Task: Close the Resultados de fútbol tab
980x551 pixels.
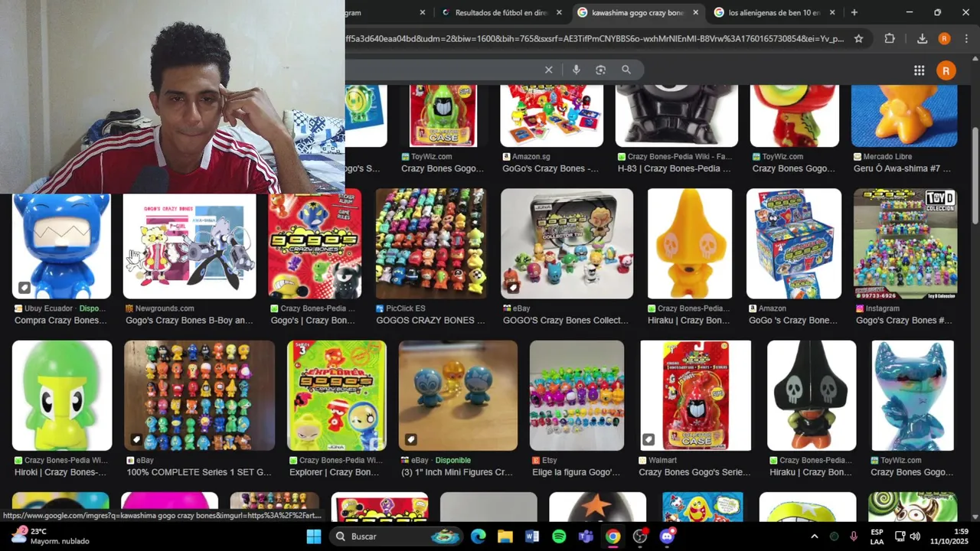Action: coord(559,12)
